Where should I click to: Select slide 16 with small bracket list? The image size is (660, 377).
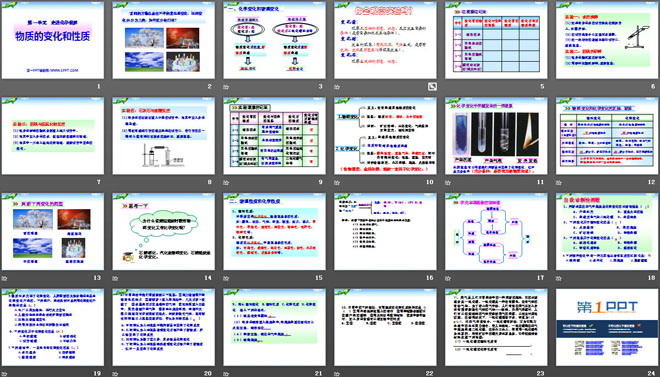386,231
